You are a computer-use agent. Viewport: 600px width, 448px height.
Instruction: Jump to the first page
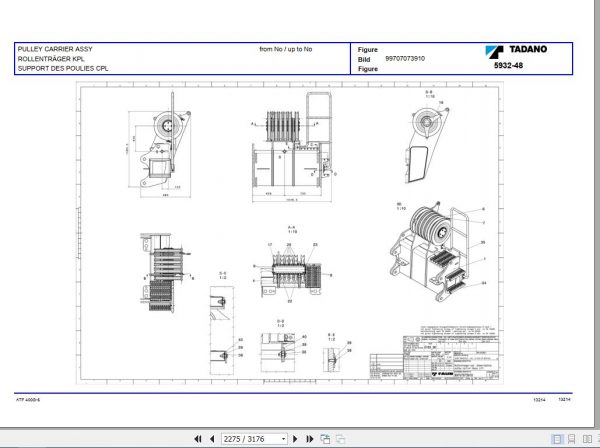198,439
